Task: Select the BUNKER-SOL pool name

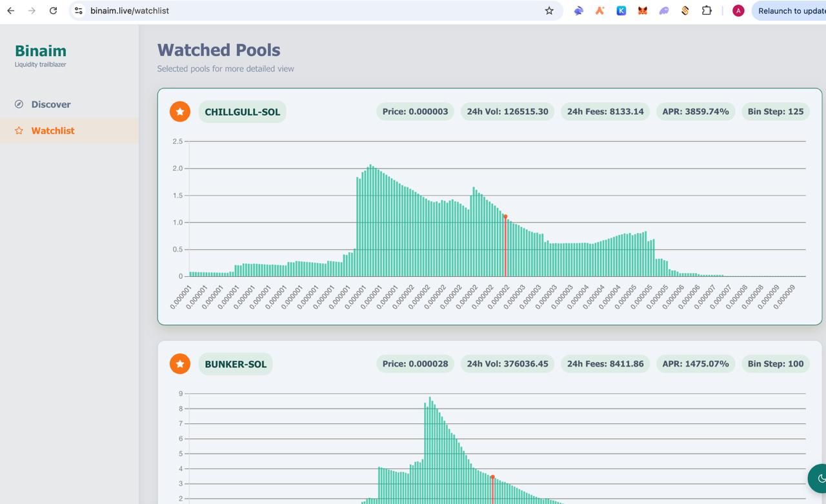Action: click(236, 364)
